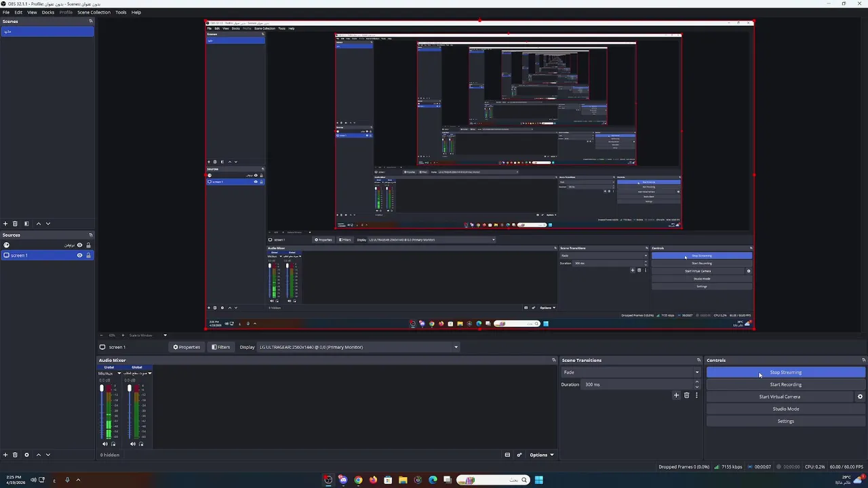Open Firefox from taskbar

[373, 480]
